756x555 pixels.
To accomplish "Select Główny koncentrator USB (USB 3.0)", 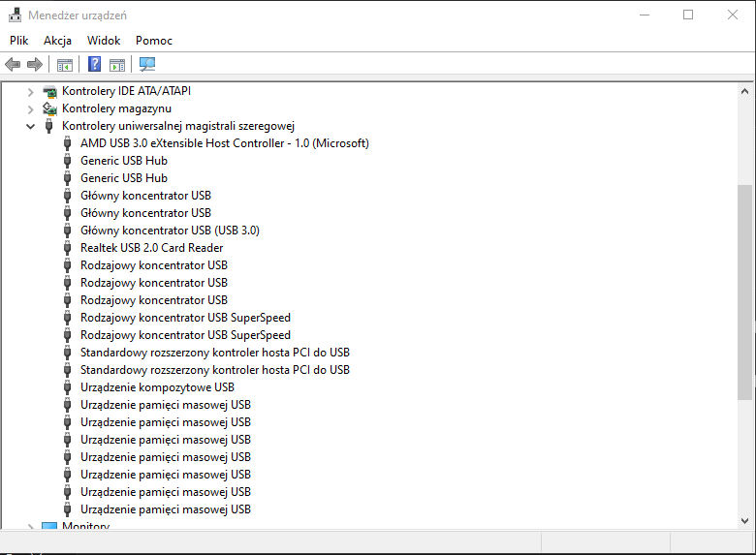I will [x=170, y=231].
